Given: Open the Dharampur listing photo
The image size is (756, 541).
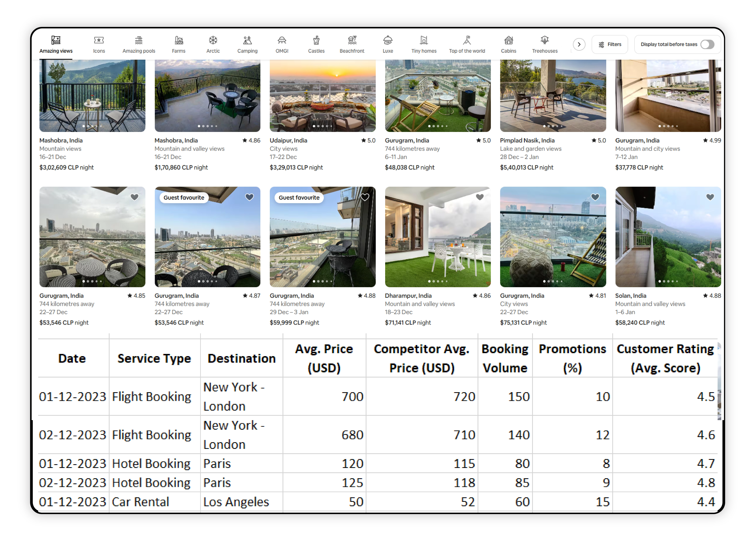Looking at the screenshot, I should coord(438,237).
